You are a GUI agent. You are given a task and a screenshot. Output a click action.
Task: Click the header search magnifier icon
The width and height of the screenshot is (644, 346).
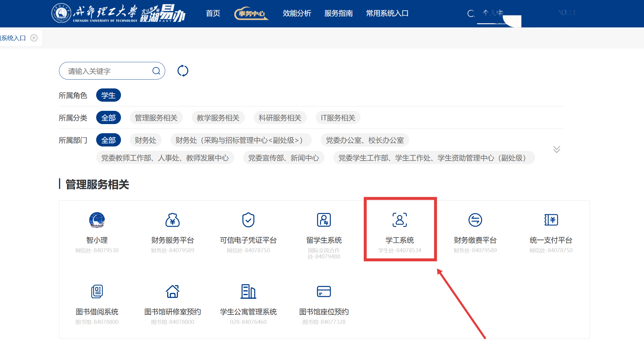tap(471, 14)
